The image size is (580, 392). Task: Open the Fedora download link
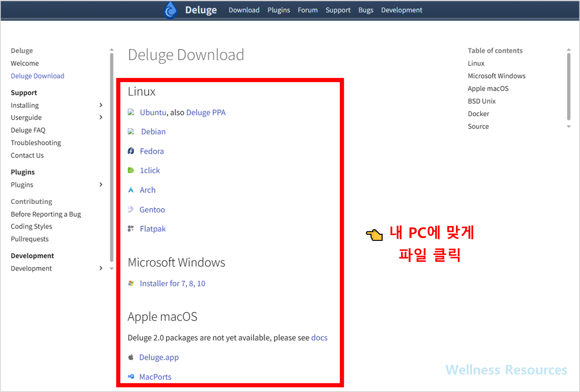[x=152, y=151]
